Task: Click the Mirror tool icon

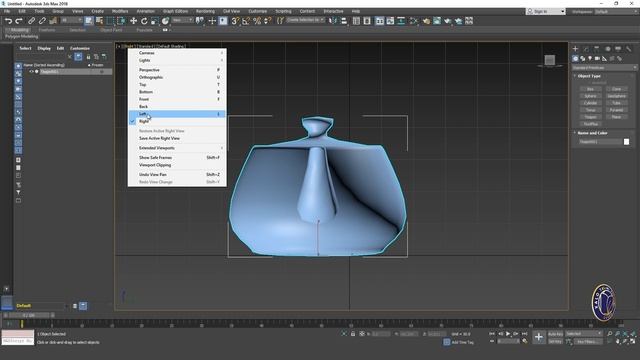Action: pyautogui.click(x=333, y=21)
